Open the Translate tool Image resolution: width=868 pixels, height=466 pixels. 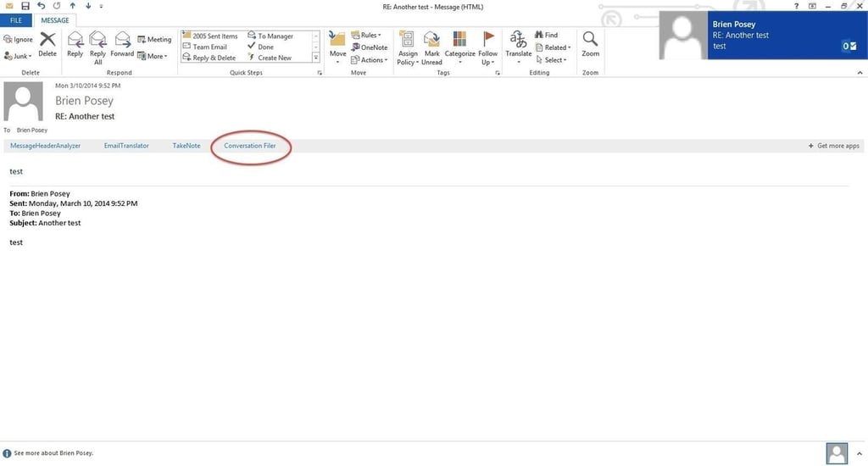(518, 47)
